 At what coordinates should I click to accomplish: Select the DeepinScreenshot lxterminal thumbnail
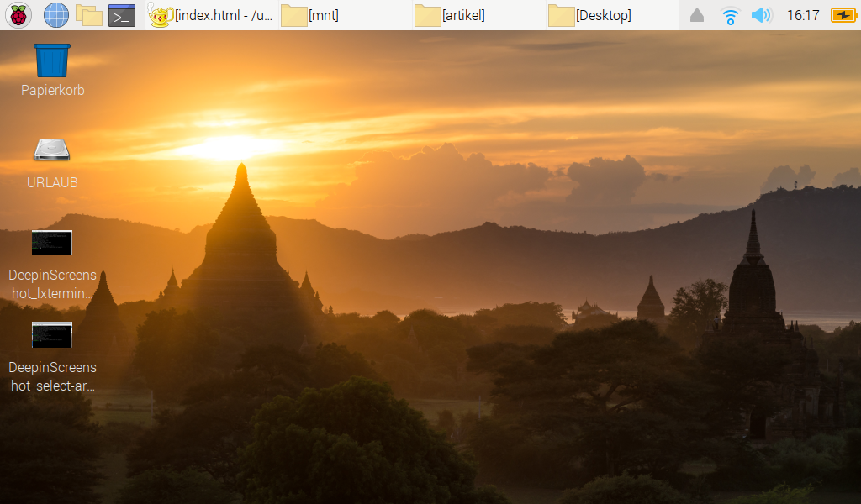[52, 243]
